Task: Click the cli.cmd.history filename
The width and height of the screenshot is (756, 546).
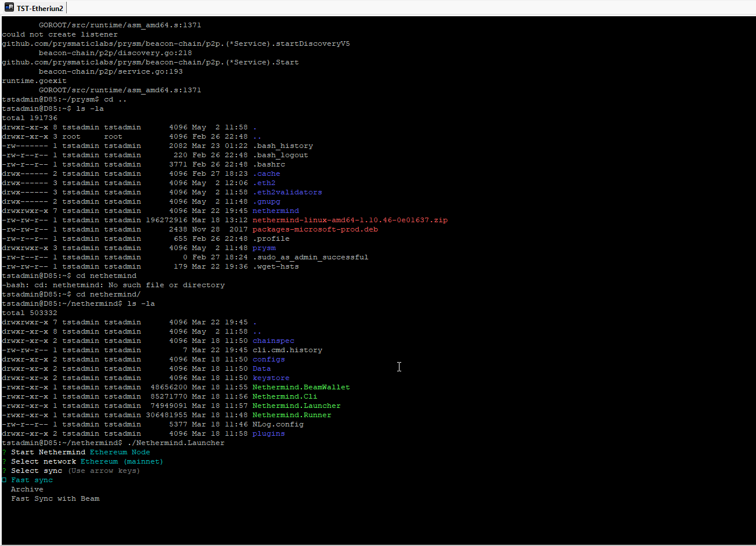Action: tap(287, 350)
